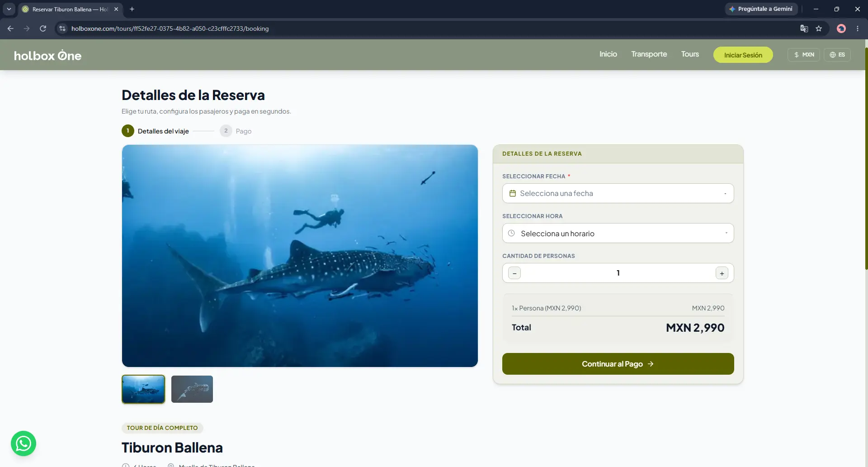Open the tab search dropdown arrow
Image resolution: width=868 pixels, height=467 pixels.
9,9
